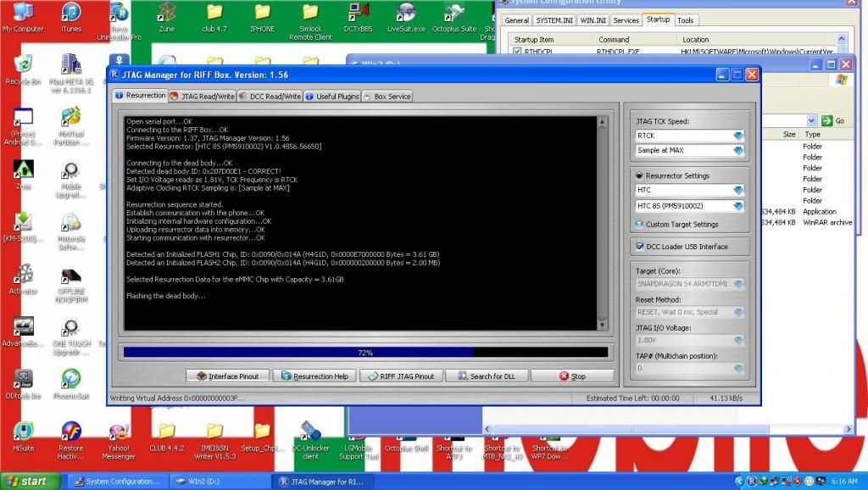Click the Go arrow icon in Explorer window

827,120
